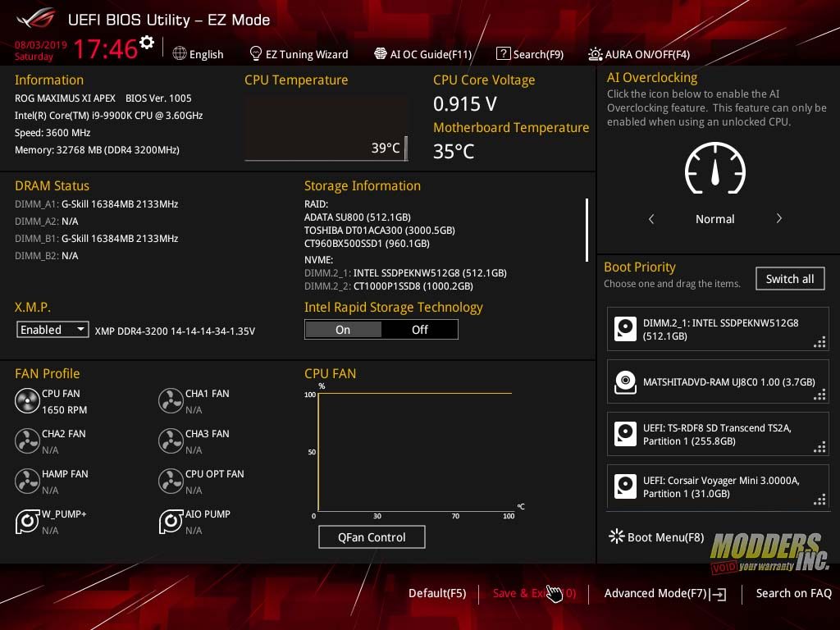Click the 0.915 V core voltage value
Image resolution: width=840 pixels, height=630 pixels.
click(465, 104)
